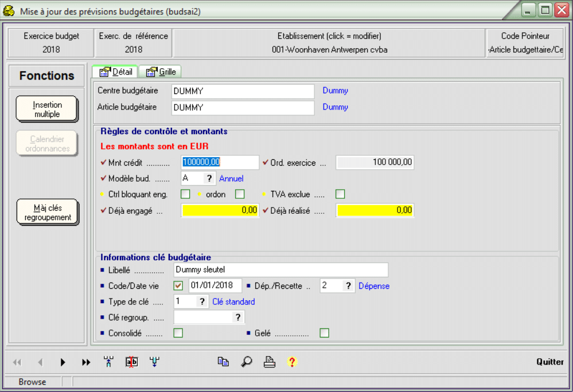The width and height of the screenshot is (573, 392).
Task: Open the Détail tab
Action: coord(115,72)
